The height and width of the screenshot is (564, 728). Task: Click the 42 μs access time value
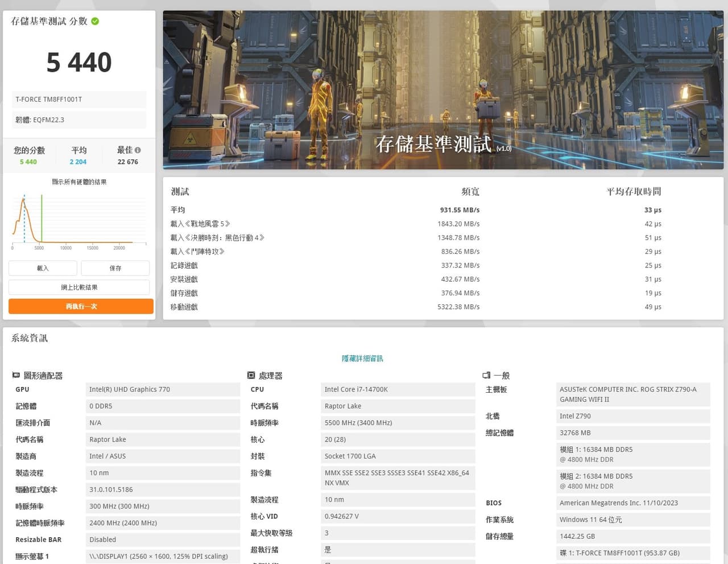[x=653, y=224]
